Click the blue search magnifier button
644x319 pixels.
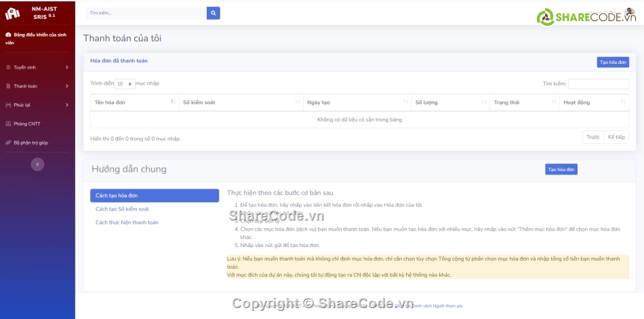click(x=213, y=13)
